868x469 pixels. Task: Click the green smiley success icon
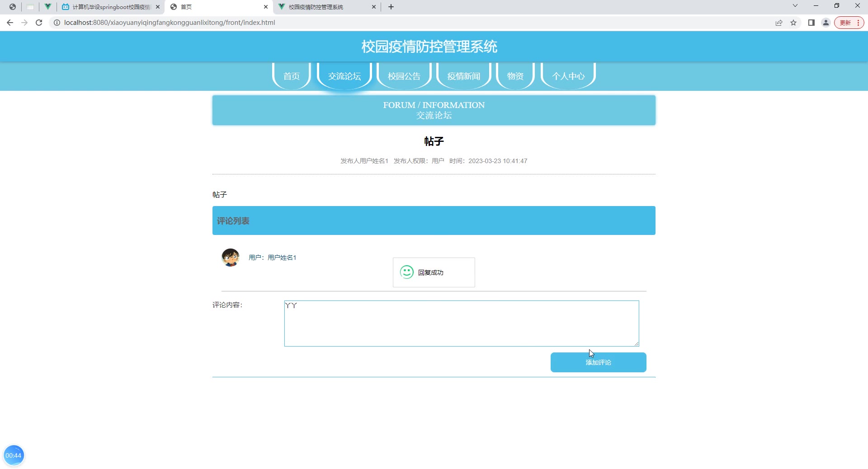[407, 272]
